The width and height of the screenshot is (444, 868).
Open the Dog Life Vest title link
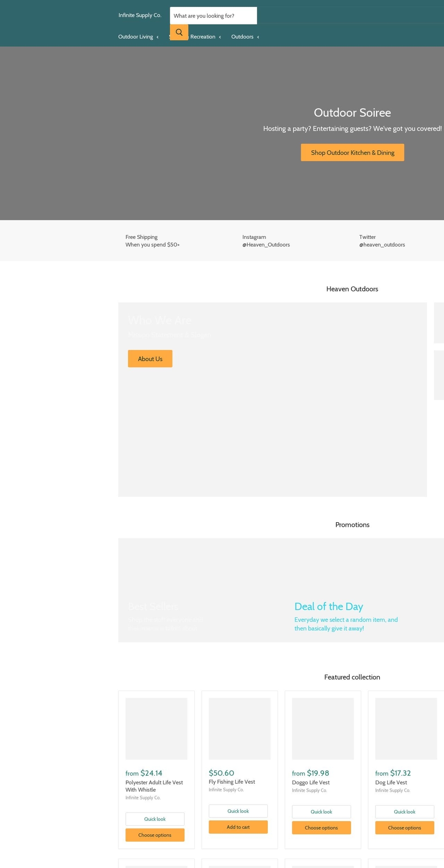click(x=391, y=783)
